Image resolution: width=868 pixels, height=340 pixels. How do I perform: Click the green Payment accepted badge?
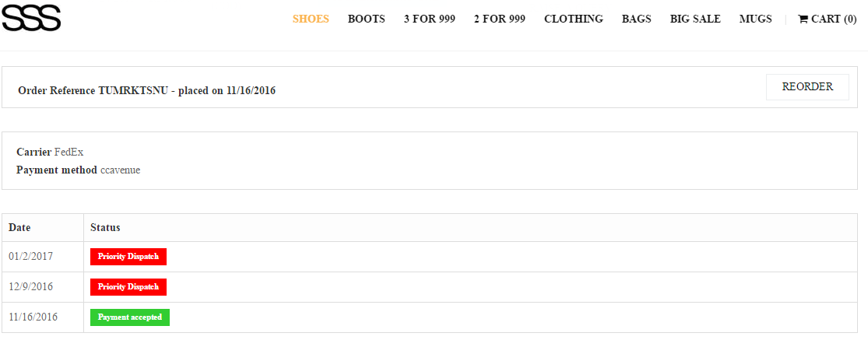[x=130, y=317]
